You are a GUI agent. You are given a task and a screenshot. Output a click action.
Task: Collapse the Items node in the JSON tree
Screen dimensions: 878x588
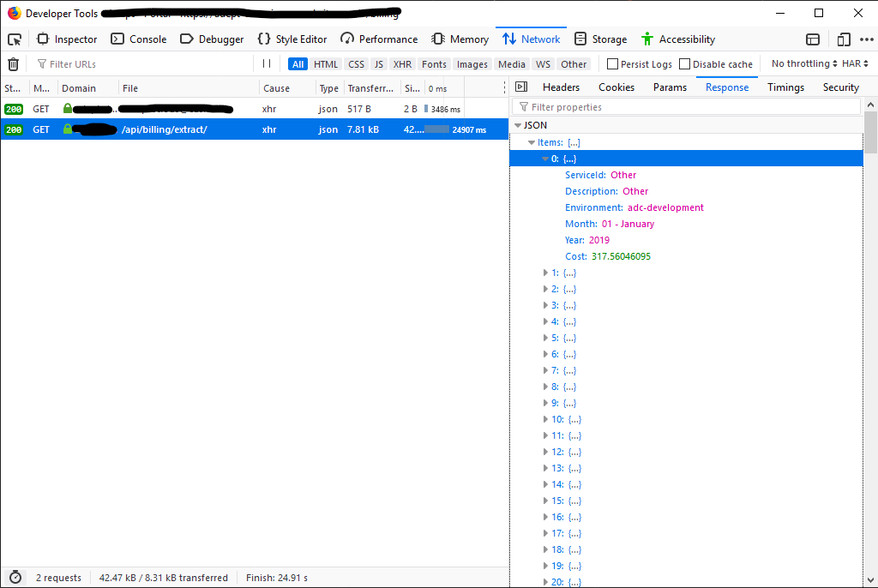coord(532,141)
